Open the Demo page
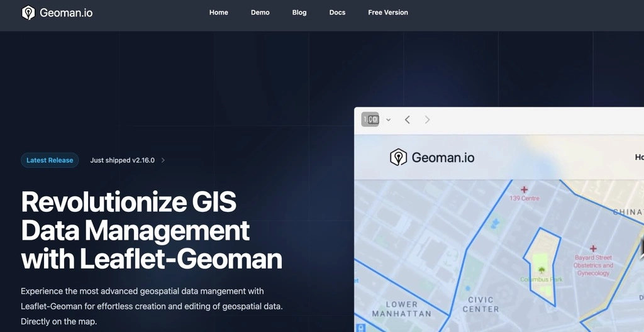644x332 pixels. pos(260,13)
